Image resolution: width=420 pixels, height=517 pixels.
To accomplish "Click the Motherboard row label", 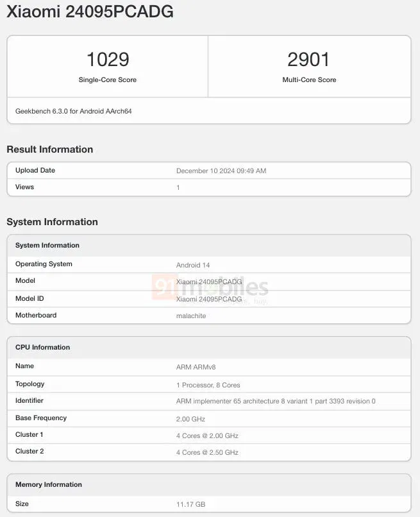I will point(36,315).
